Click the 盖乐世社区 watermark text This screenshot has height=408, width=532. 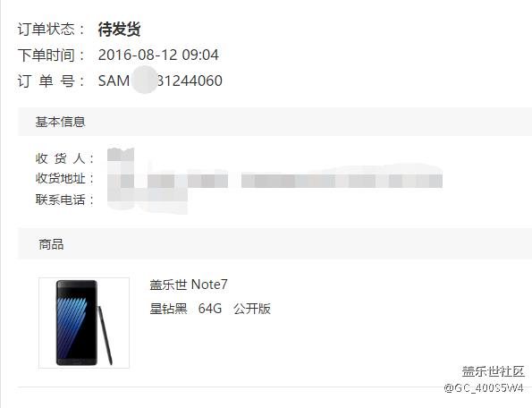[493, 371]
